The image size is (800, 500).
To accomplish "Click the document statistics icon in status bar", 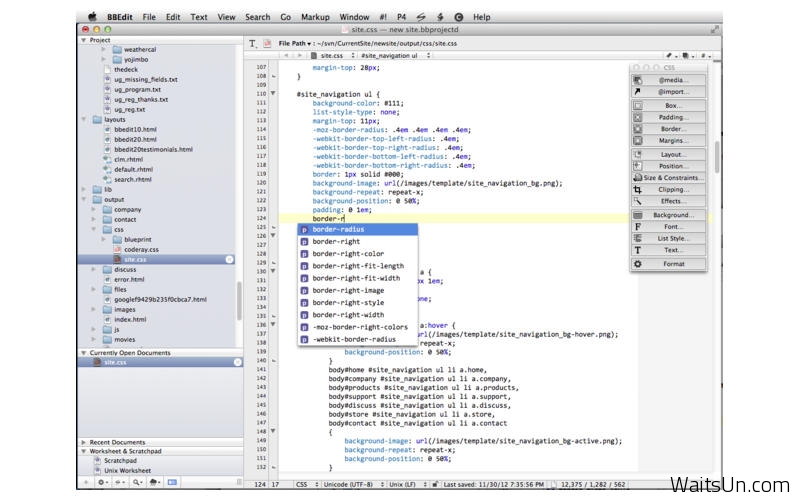I will point(554,484).
